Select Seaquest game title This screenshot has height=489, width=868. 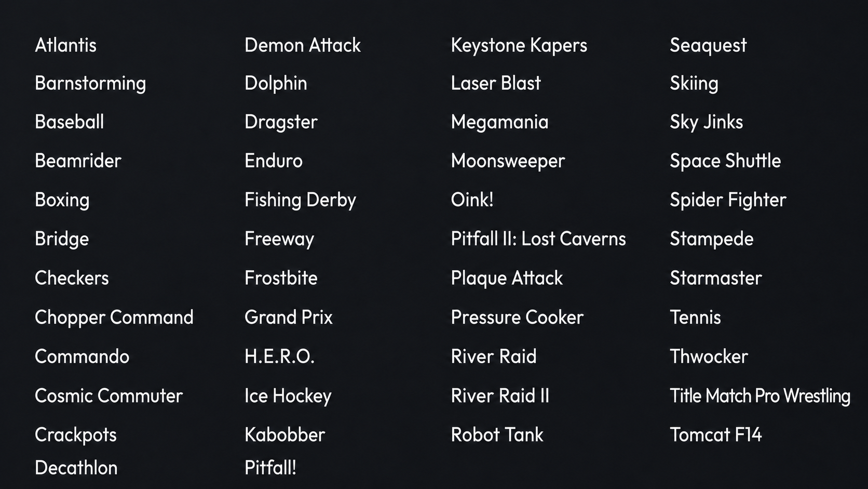pyautogui.click(x=708, y=46)
